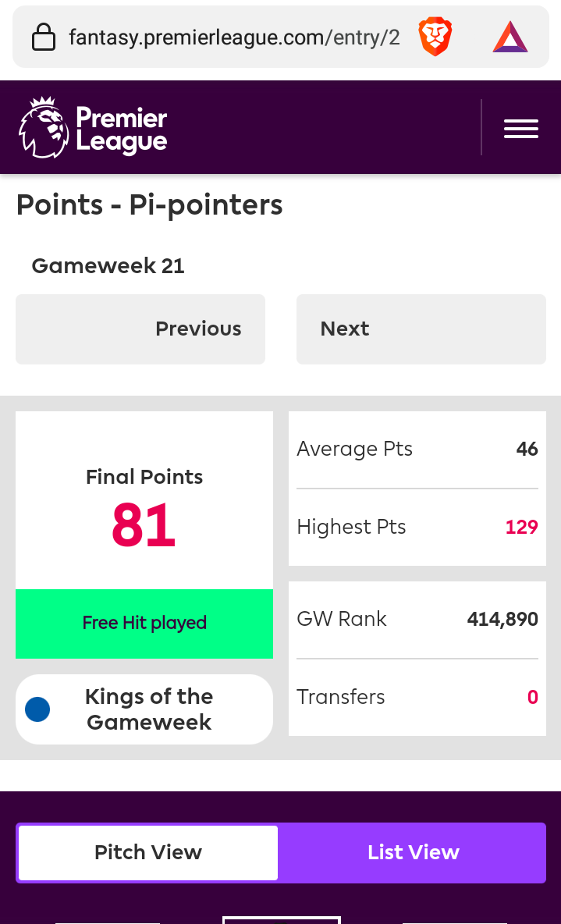Click the GW Rank value 414,890
The image size is (561, 924).
502,620
